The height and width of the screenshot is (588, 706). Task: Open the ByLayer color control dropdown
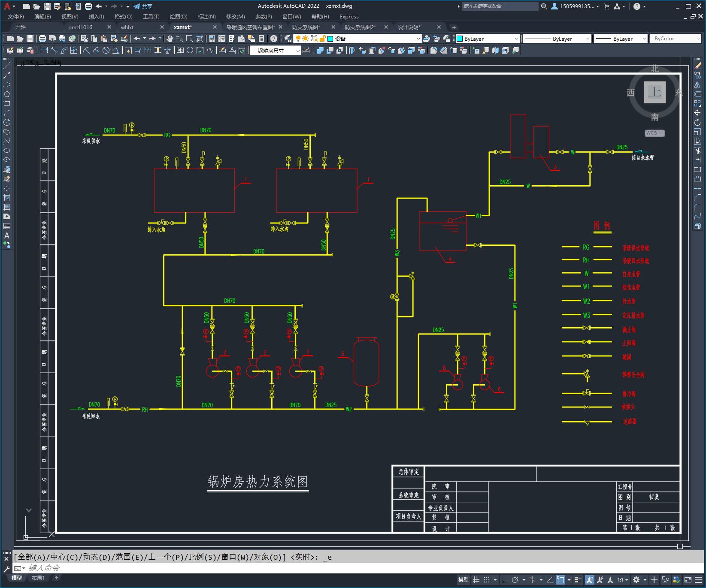[x=488, y=39]
